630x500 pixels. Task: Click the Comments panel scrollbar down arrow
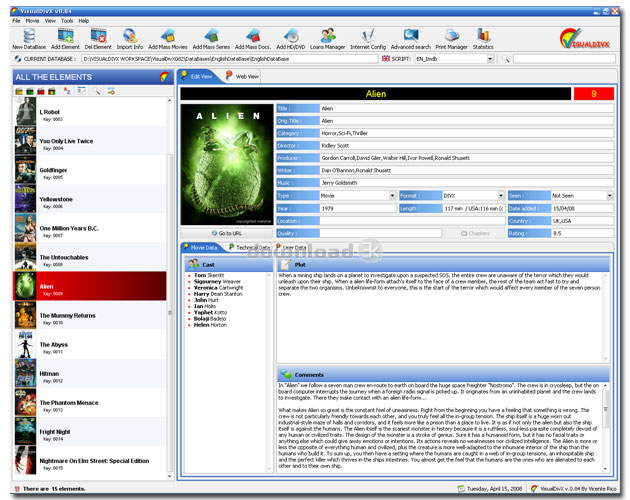605,469
